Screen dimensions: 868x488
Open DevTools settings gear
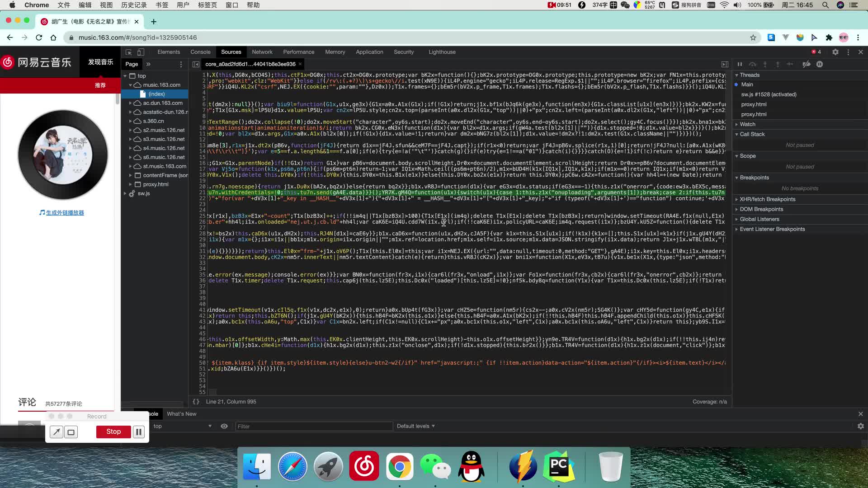[x=835, y=52]
